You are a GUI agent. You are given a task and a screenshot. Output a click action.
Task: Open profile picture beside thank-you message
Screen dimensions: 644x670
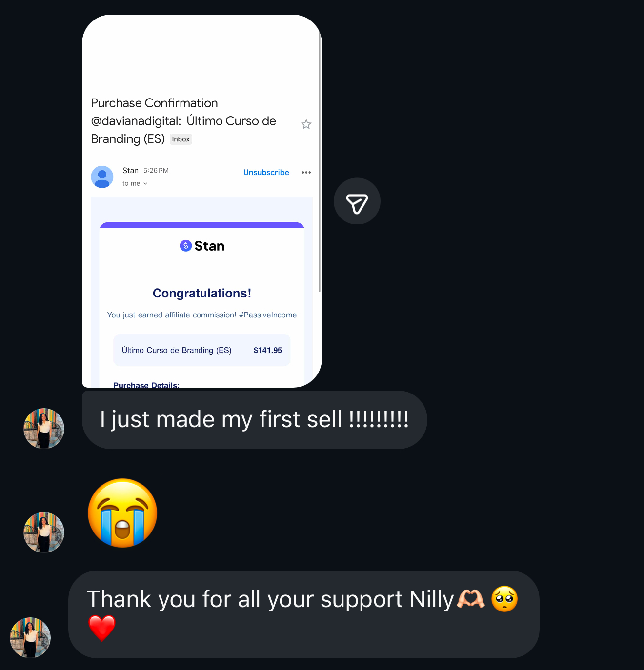(30, 638)
